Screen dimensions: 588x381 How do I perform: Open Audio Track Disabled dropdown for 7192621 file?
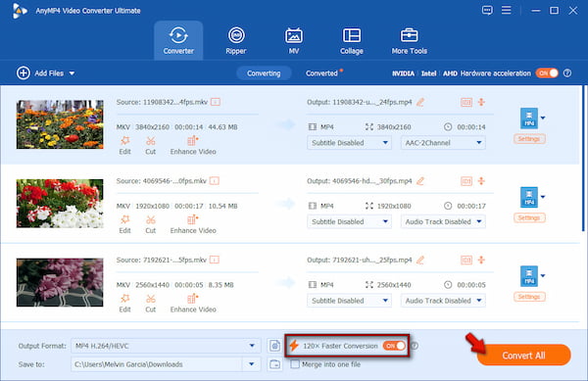443,301
